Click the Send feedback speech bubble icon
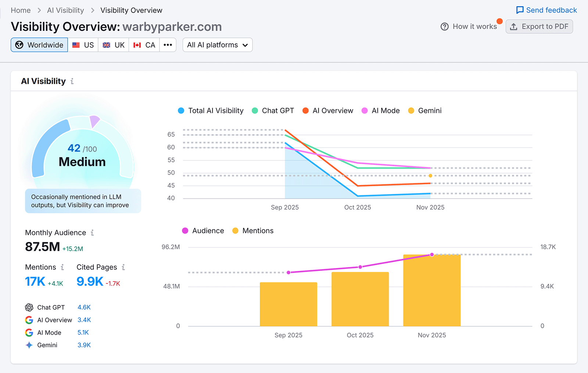This screenshot has height=373, width=588. pos(519,10)
